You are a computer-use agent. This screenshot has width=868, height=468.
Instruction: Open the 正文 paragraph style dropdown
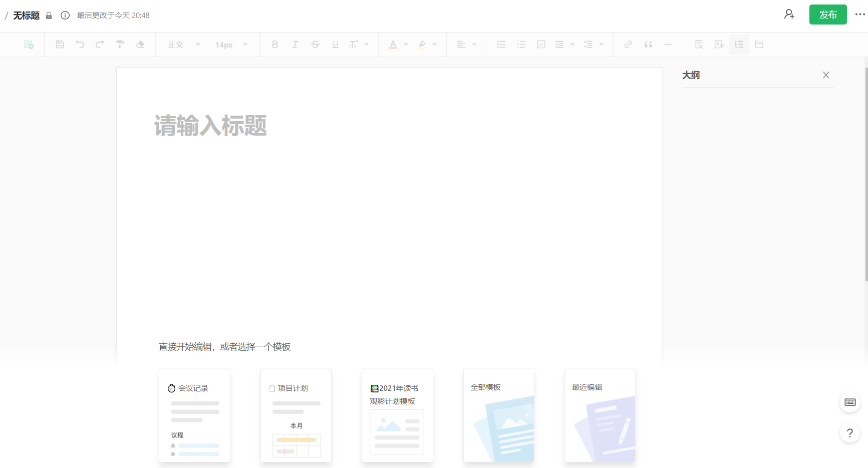184,45
